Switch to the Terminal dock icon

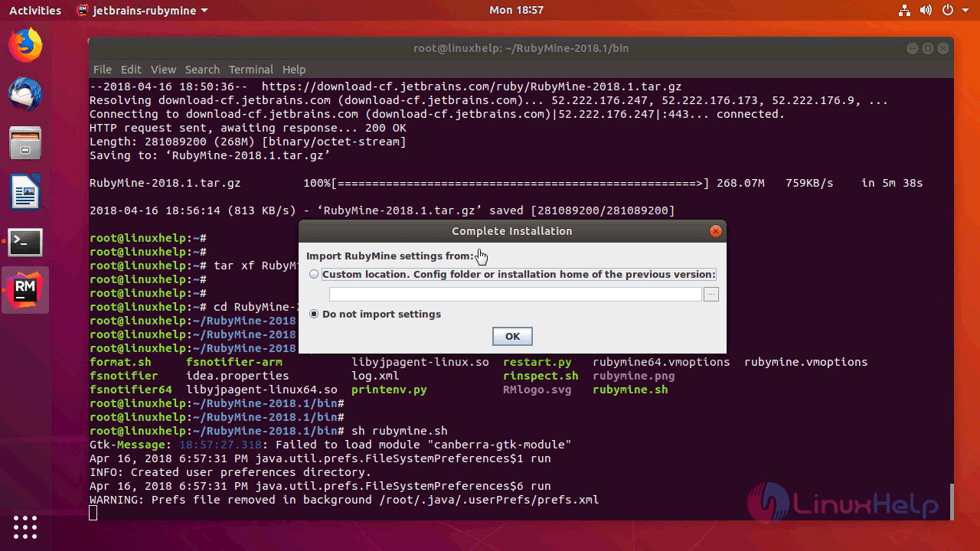(25, 242)
